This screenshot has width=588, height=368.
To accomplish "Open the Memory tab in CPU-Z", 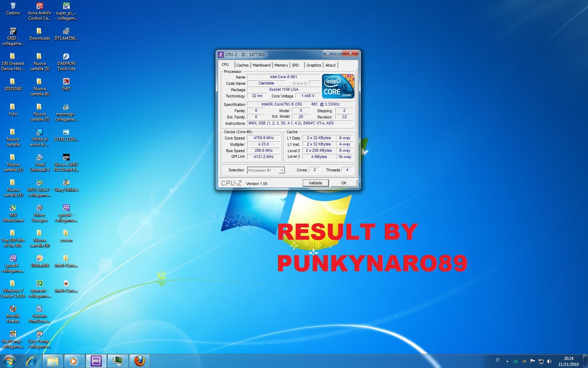I will (x=281, y=65).
